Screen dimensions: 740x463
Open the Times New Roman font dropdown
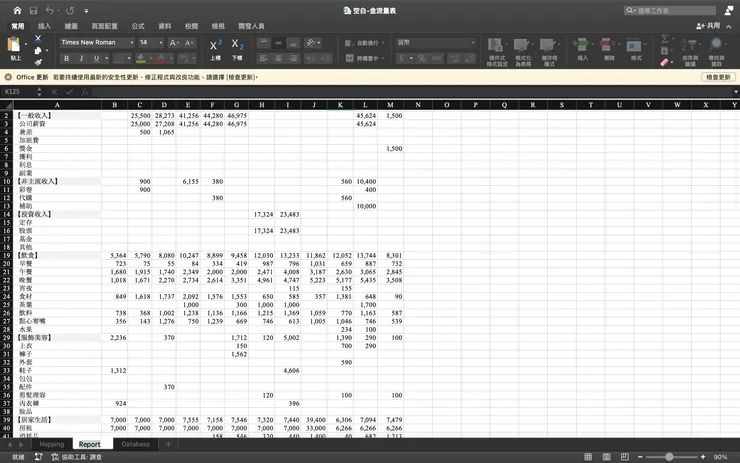93,43
